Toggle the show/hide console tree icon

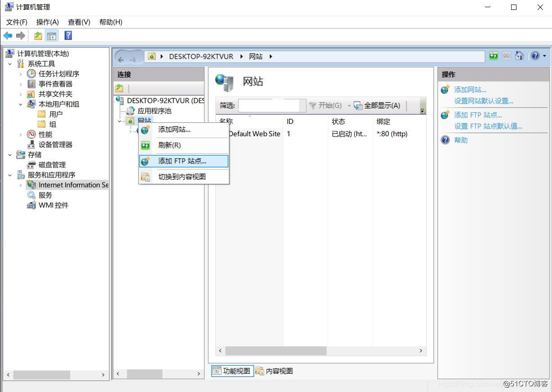52,36
